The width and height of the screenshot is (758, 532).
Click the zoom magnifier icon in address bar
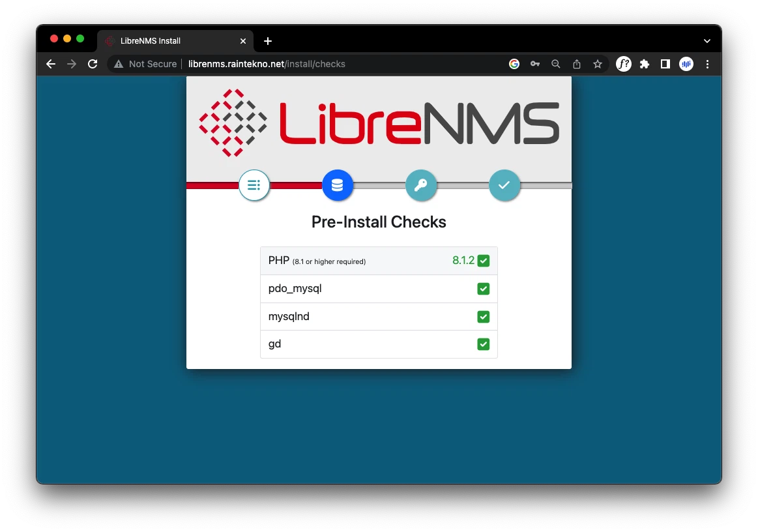(x=556, y=64)
